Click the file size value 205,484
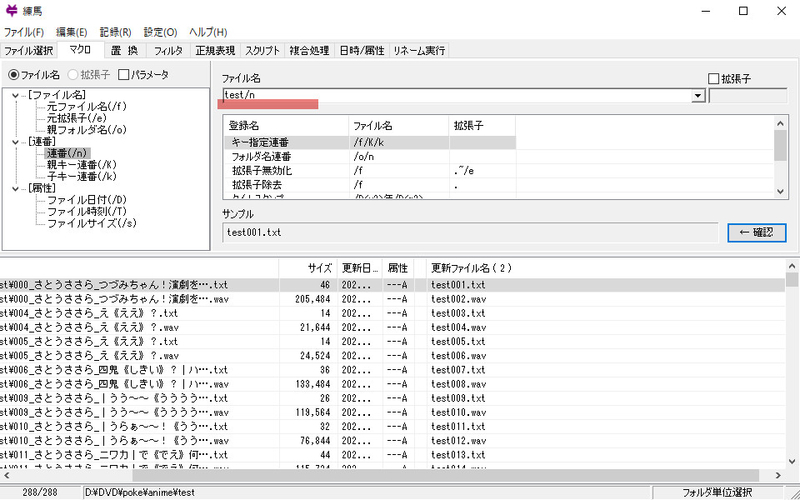The height and width of the screenshot is (500, 800). pos(312,299)
